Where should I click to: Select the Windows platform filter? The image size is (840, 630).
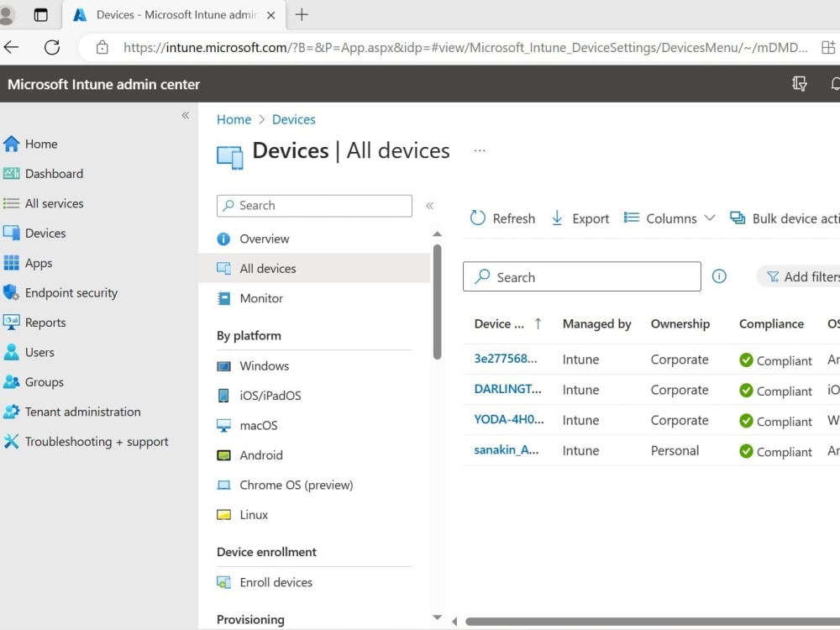(x=265, y=365)
